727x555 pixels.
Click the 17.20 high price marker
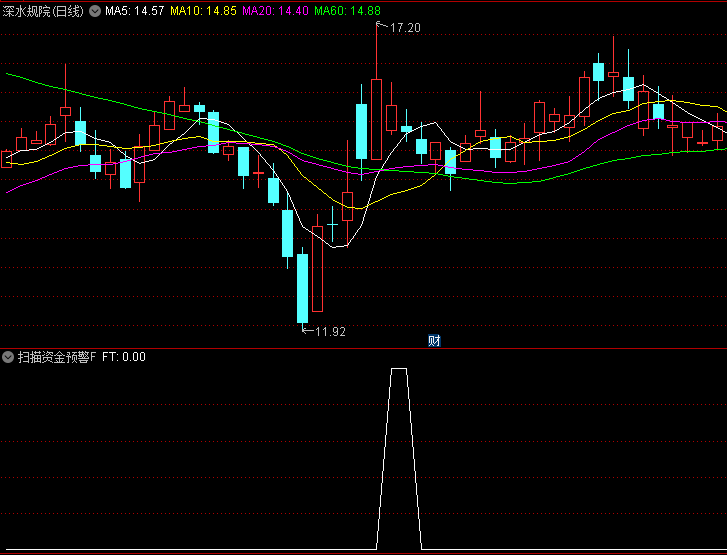(405, 28)
